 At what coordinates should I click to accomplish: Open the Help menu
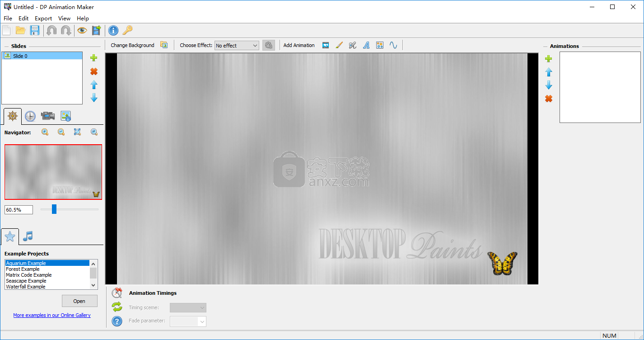pyautogui.click(x=83, y=19)
